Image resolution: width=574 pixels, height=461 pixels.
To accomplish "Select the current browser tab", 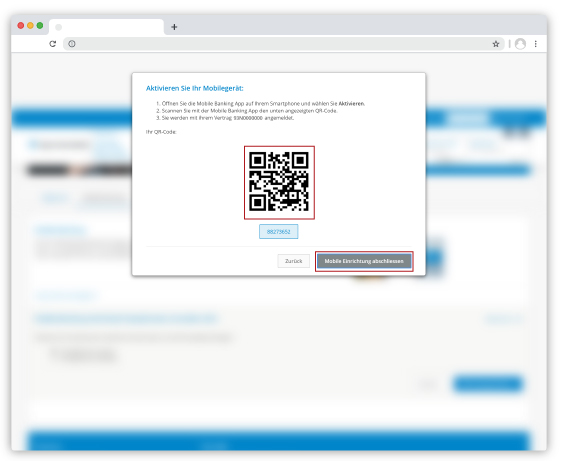I will click(x=106, y=27).
